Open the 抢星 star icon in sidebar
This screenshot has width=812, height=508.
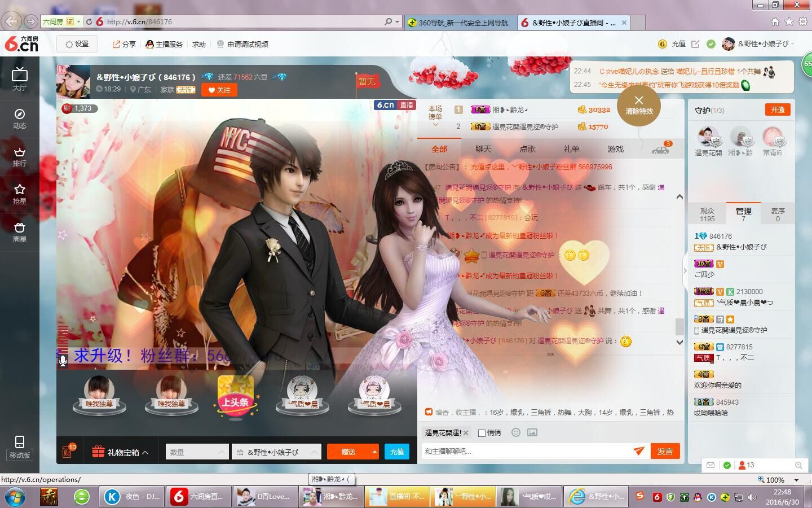pos(20,194)
